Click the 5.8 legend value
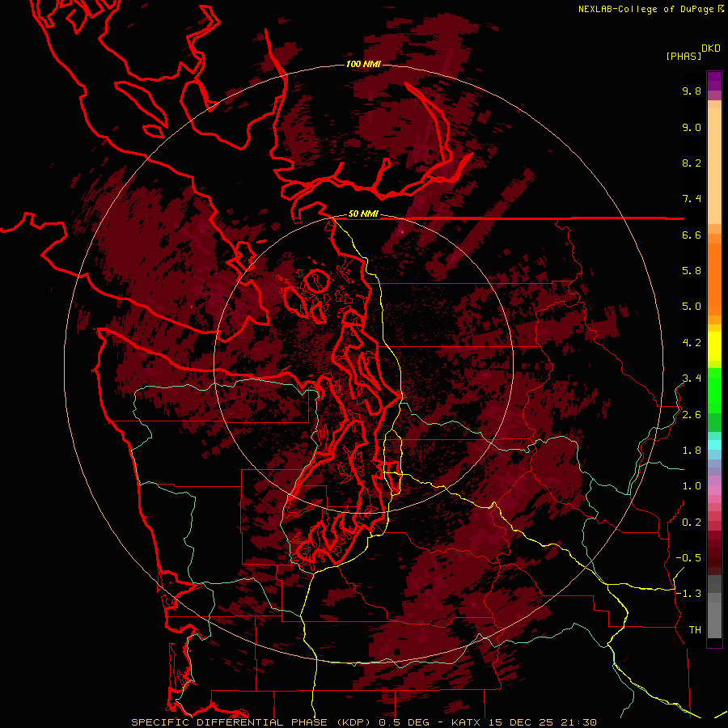Viewport: 728px width, 728px height. pos(692,271)
